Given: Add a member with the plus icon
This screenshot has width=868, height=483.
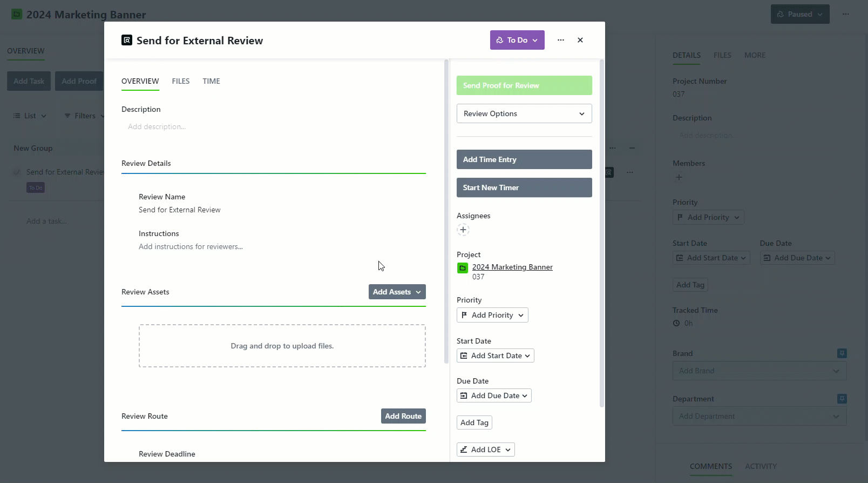Looking at the screenshot, I should 679,177.
